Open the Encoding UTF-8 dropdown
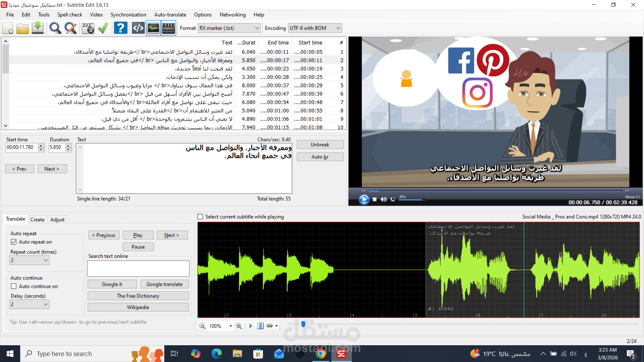This screenshot has height=362, width=644. (x=338, y=28)
